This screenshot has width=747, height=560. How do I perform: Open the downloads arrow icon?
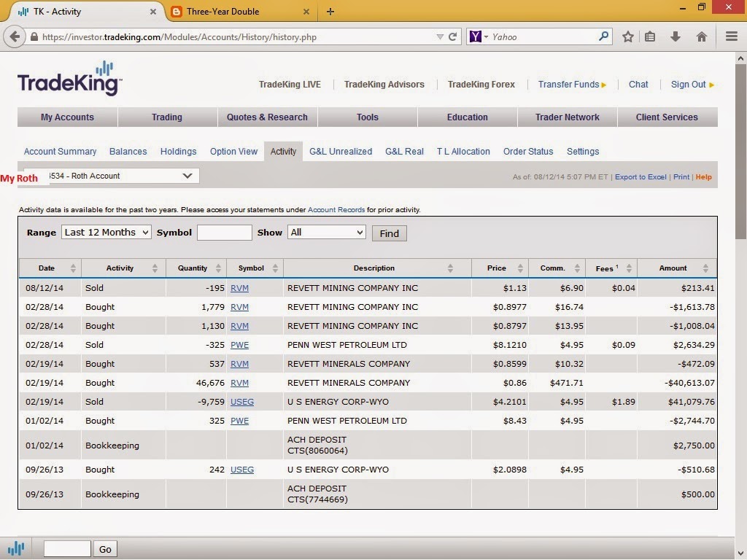click(x=675, y=36)
